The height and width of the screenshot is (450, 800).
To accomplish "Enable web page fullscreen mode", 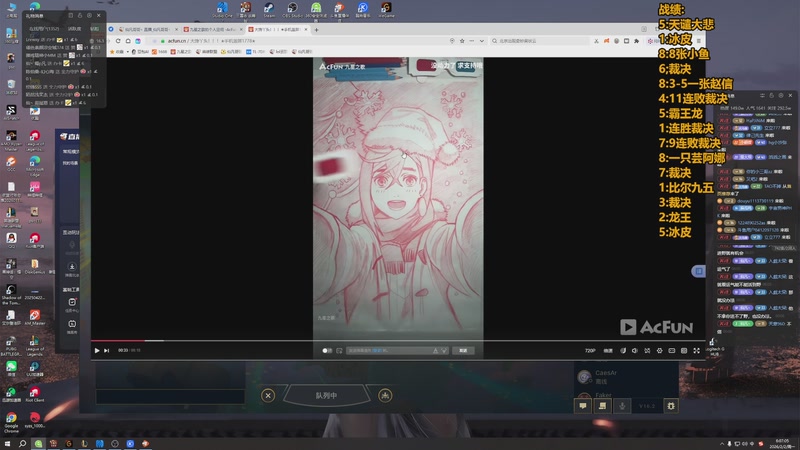I will pos(684,351).
